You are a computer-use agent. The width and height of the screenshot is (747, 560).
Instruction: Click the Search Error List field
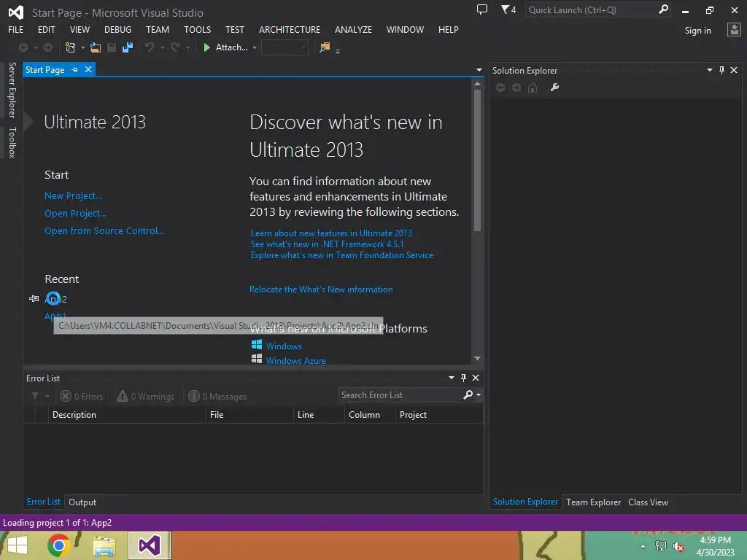pyautogui.click(x=399, y=394)
